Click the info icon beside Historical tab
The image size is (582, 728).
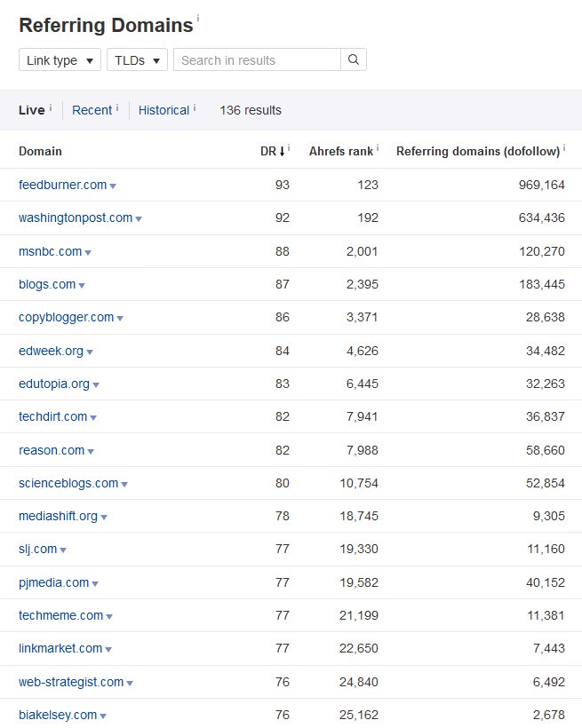click(x=195, y=107)
